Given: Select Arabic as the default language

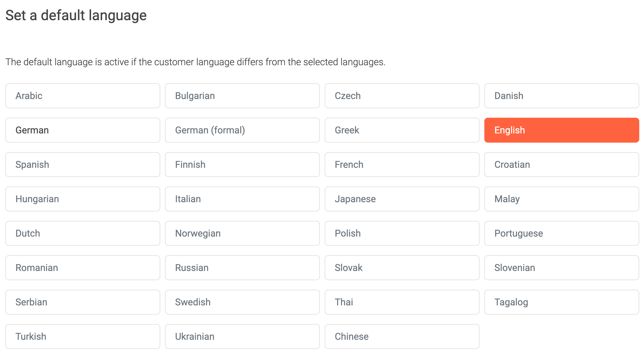Looking at the screenshot, I should tap(83, 96).
